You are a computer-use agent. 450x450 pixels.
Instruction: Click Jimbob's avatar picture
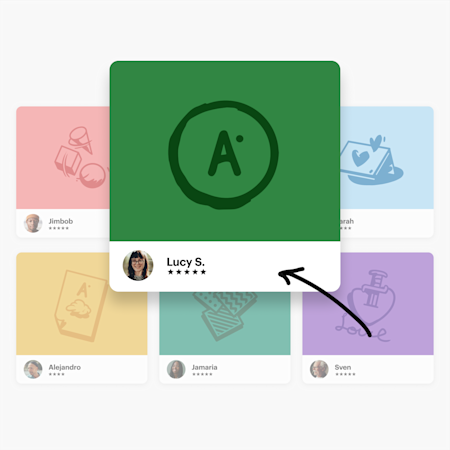tap(33, 223)
